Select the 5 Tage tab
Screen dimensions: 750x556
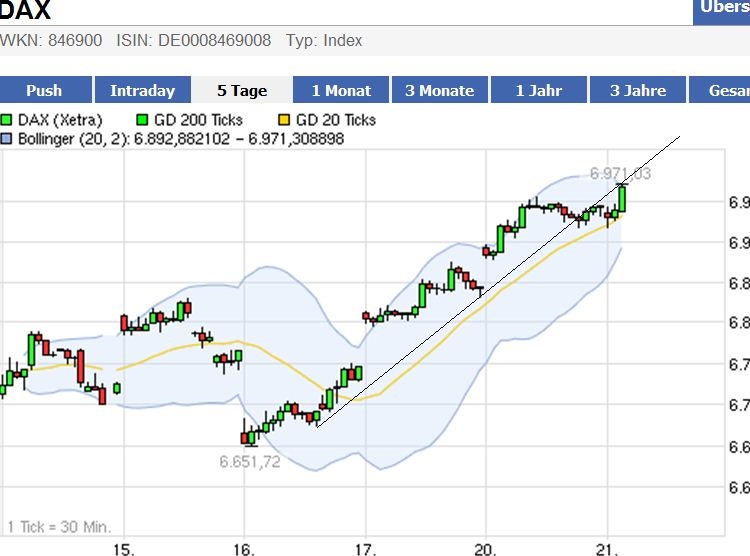[242, 90]
